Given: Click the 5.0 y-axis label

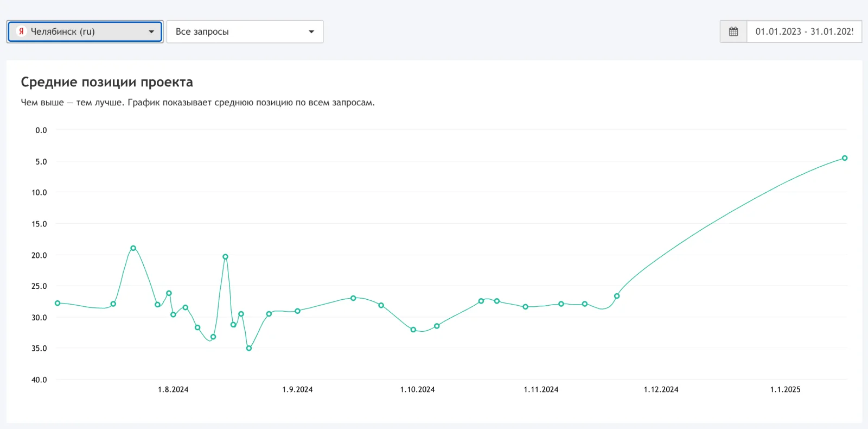Looking at the screenshot, I should coord(41,162).
